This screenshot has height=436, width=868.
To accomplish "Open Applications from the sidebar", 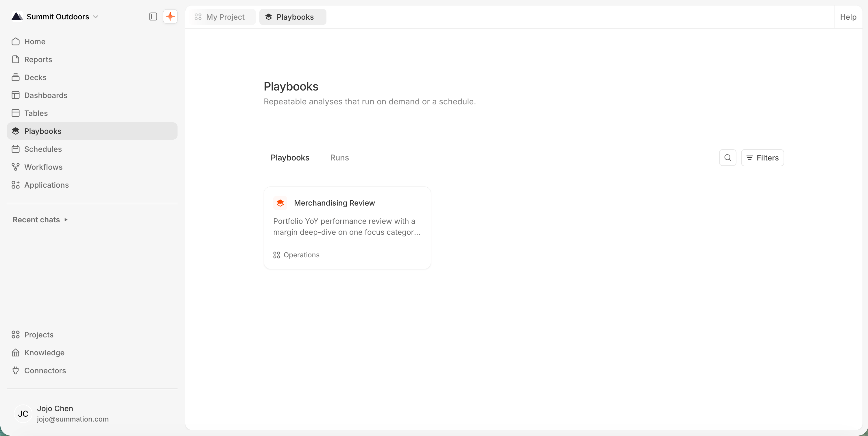I will tap(92, 185).
